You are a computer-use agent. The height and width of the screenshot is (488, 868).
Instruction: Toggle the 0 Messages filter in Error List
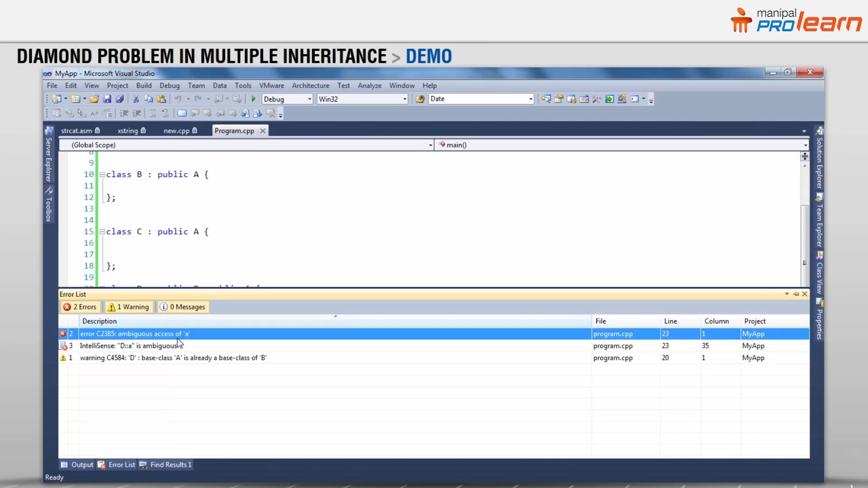coord(183,307)
